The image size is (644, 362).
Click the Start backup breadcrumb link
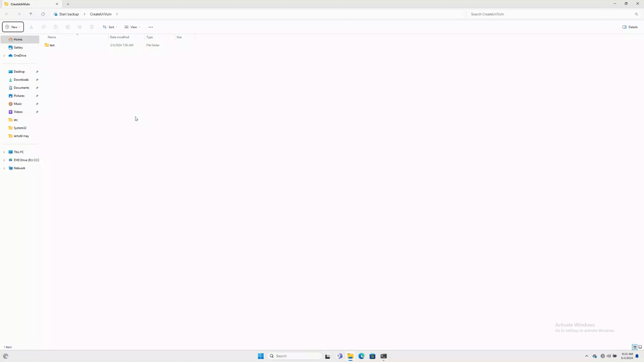coord(69,14)
